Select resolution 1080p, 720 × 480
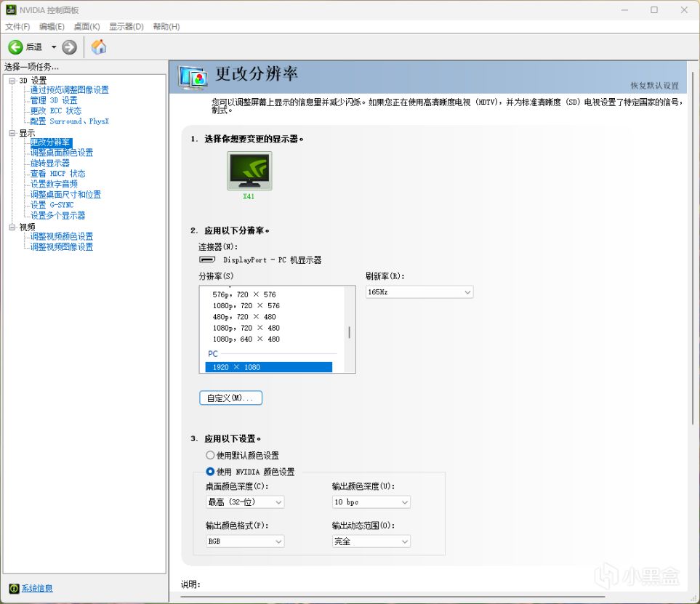This screenshot has width=700, height=604. click(246, 328)
